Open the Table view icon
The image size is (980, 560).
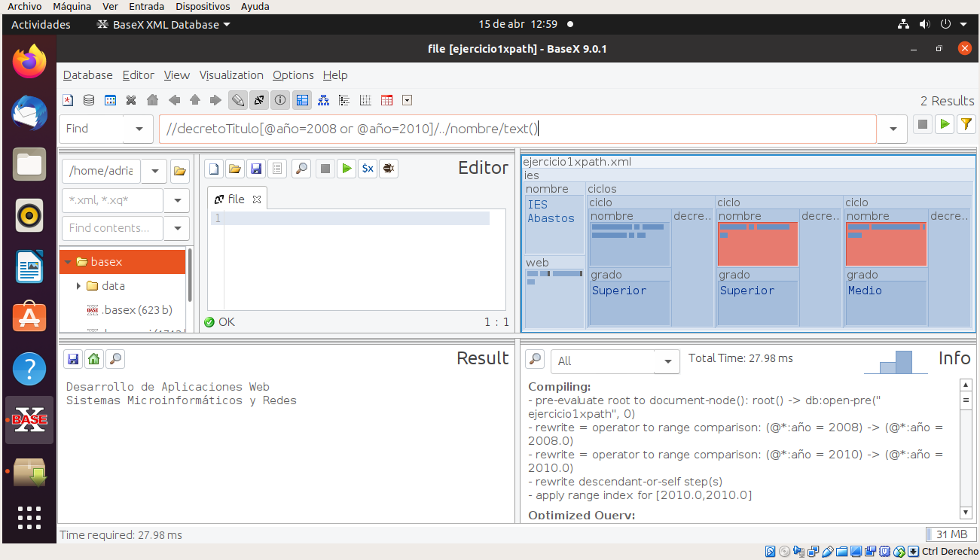386,100
